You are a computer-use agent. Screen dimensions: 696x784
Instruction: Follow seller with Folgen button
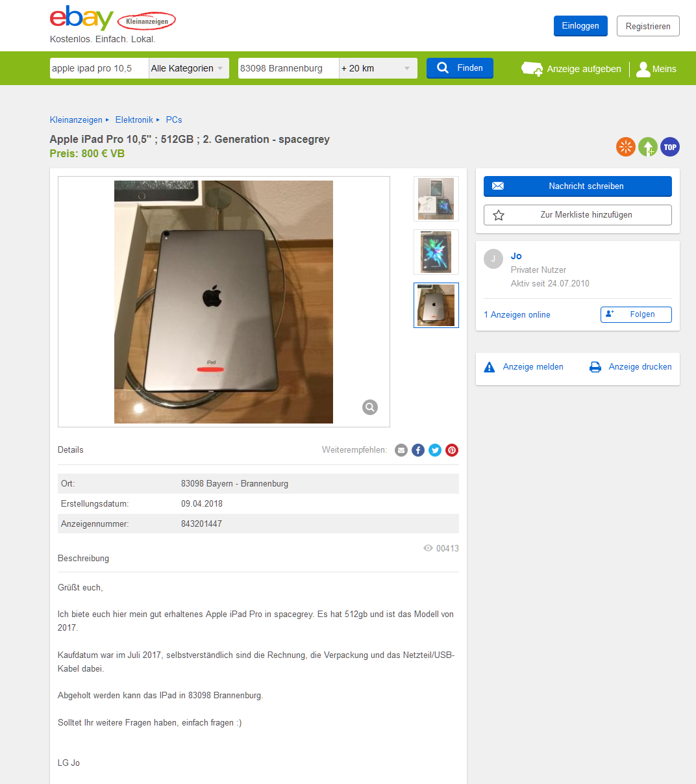[636, 314]
